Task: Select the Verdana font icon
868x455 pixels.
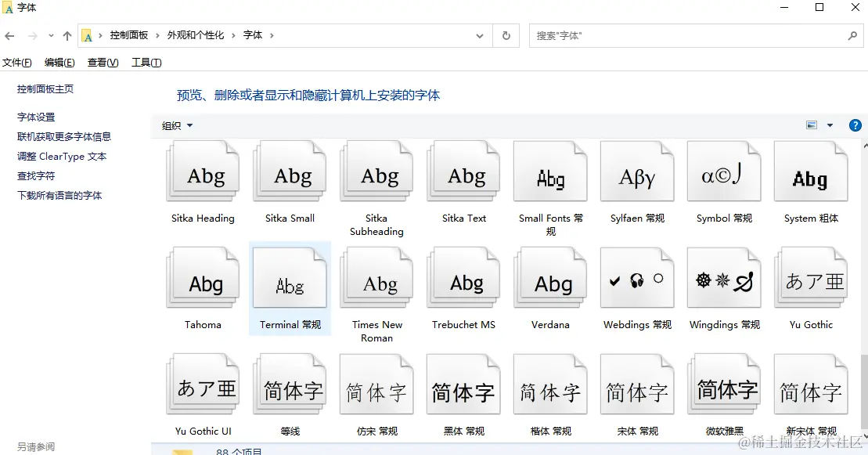Action: [x=551, y=278]
